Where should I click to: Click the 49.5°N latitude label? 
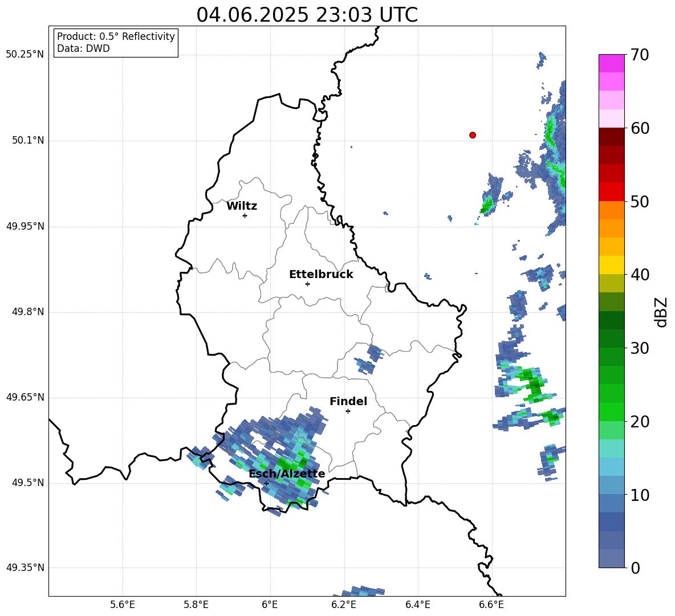point(28,483)
